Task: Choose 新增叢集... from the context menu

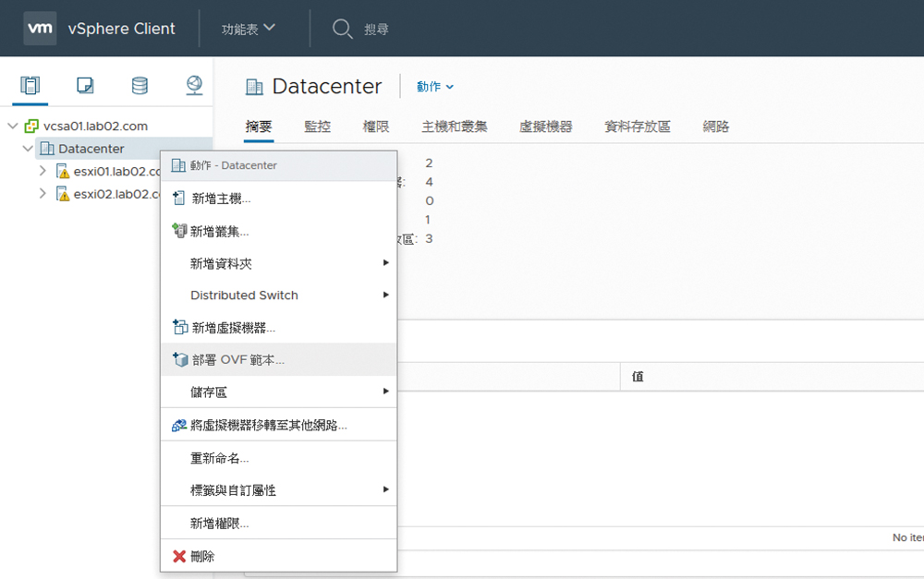Action: [x=278, y=231]
